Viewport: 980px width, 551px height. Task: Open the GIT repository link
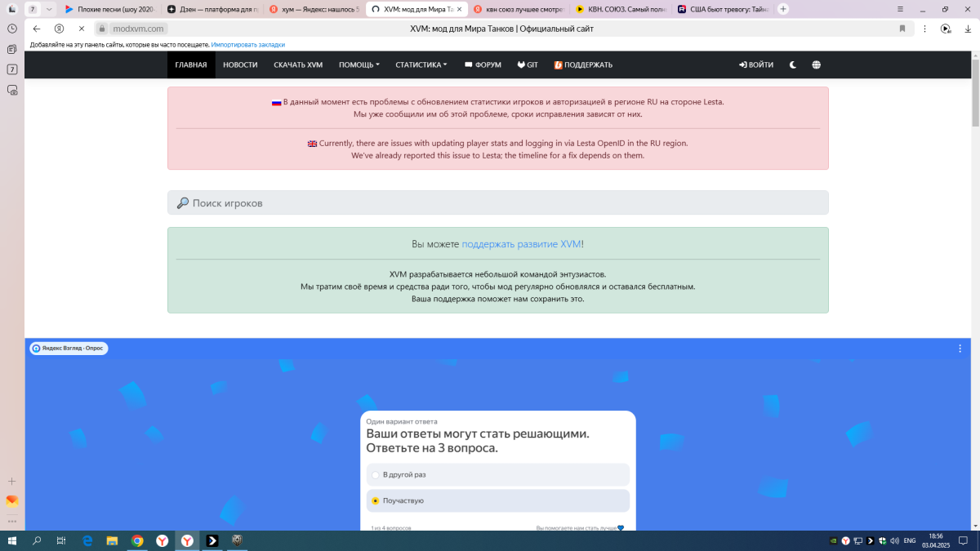click(527, 64)
